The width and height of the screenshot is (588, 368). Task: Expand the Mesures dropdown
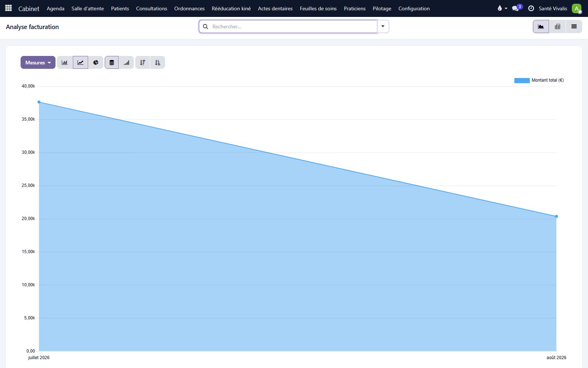point(38,63)
